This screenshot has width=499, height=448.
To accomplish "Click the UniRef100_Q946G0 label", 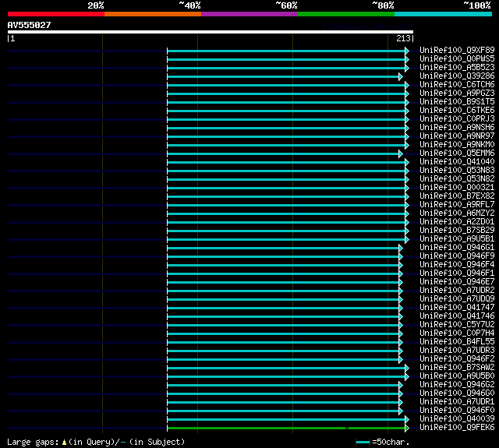I will pyautogui.click(x=457, y=393).
